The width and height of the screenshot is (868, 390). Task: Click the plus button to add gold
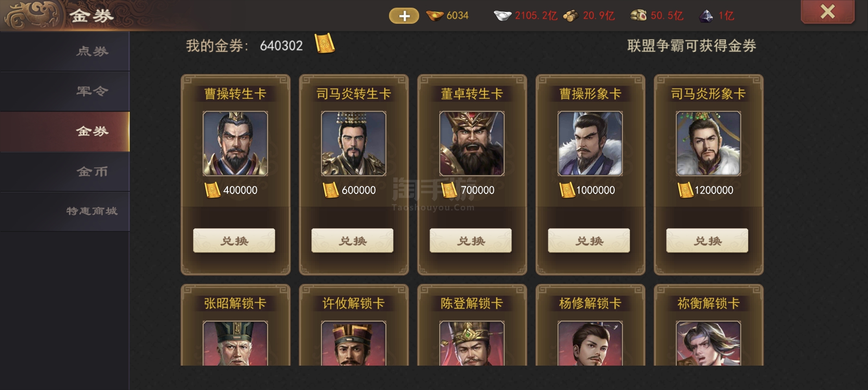coord(404,16)
